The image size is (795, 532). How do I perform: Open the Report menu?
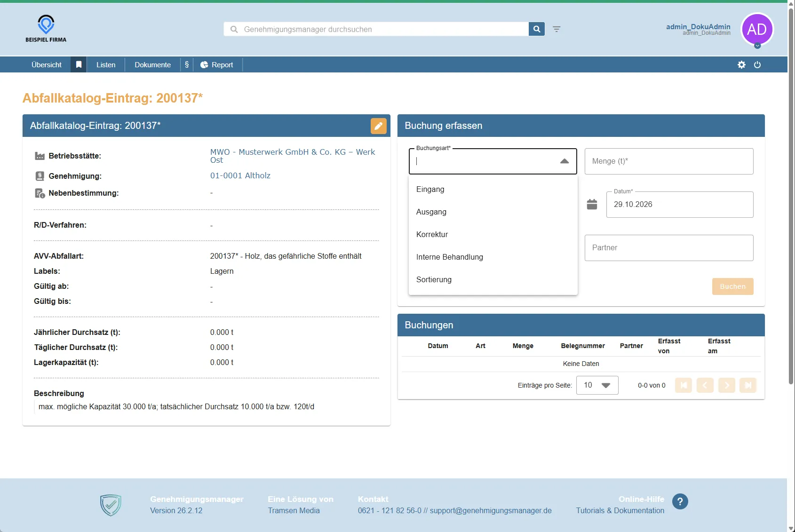(x=217, y=65)
